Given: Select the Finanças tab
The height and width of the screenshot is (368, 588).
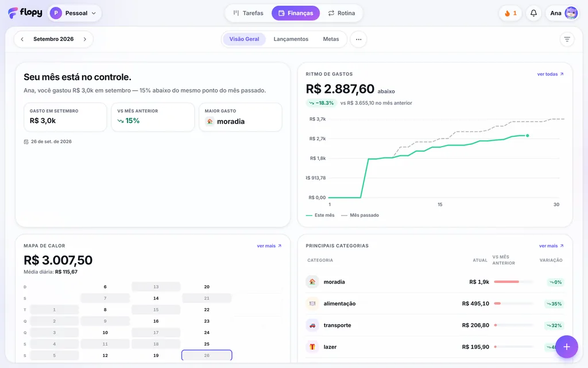Looking at the screenshot, I should pos(296,13).
